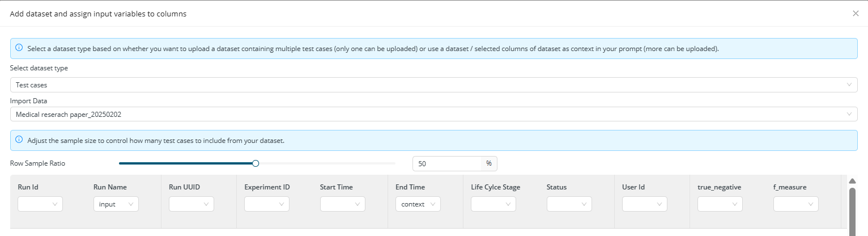868x236 pixels.
Task: Click the scroll up arrow above the table scrollbar
Action: [853, 181]
